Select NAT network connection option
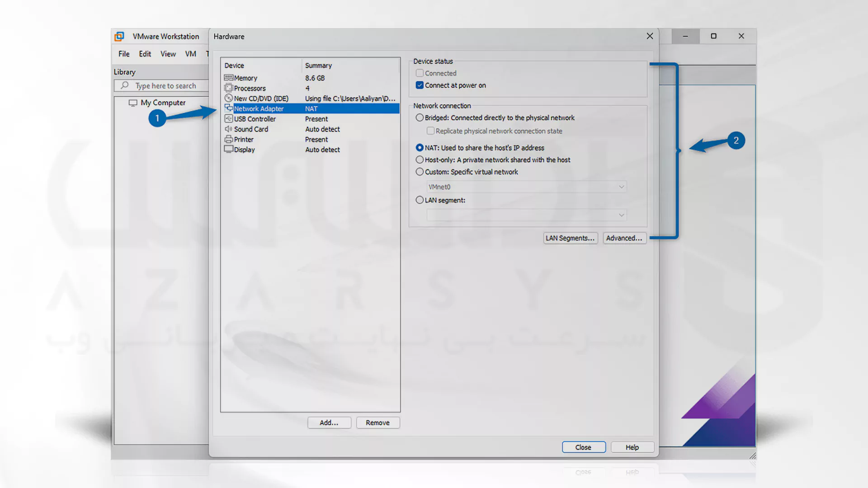The height and width of the screenshot is (488, 868). pos(420,147)
